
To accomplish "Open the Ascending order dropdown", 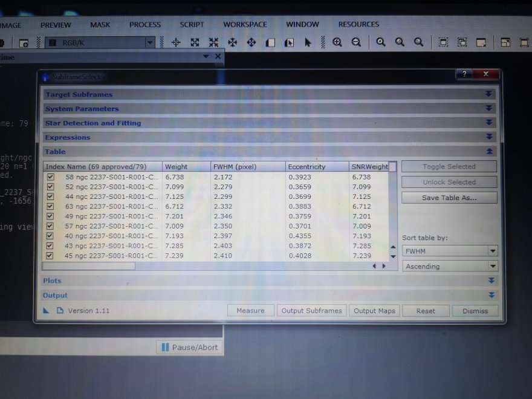I will [x=450, y=267].
